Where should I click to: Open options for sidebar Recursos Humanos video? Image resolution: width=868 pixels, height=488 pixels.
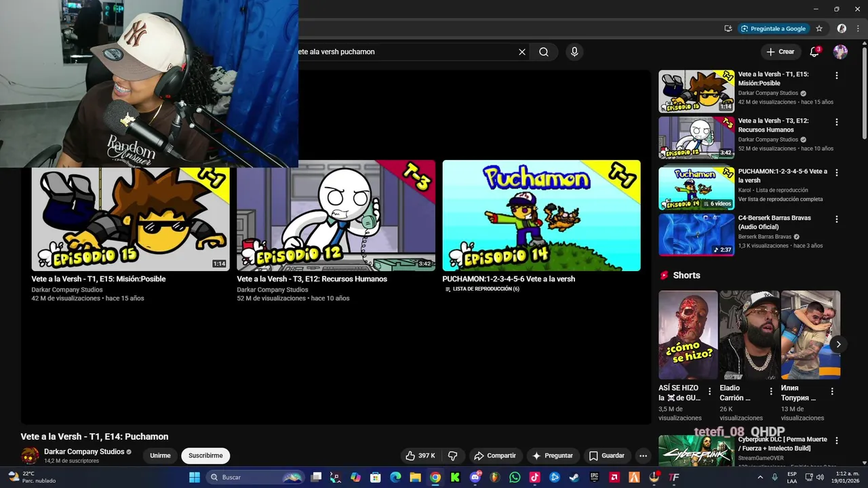(837, 122)
